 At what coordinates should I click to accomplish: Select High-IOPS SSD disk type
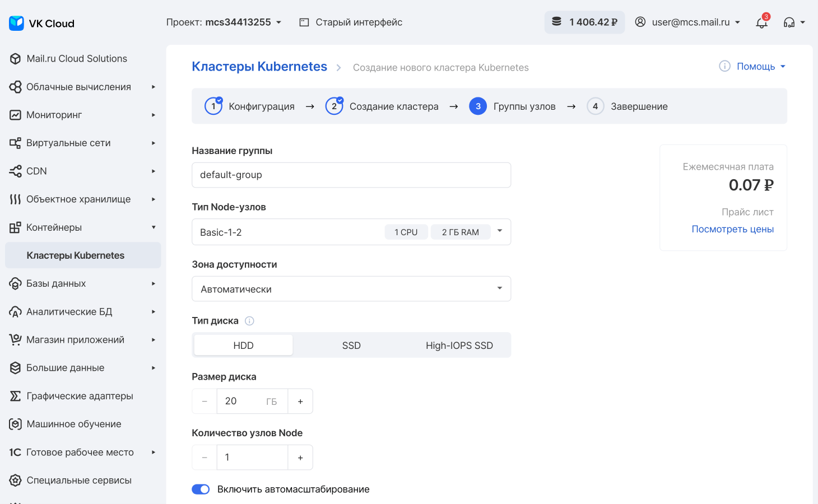(x=459, y=346)
